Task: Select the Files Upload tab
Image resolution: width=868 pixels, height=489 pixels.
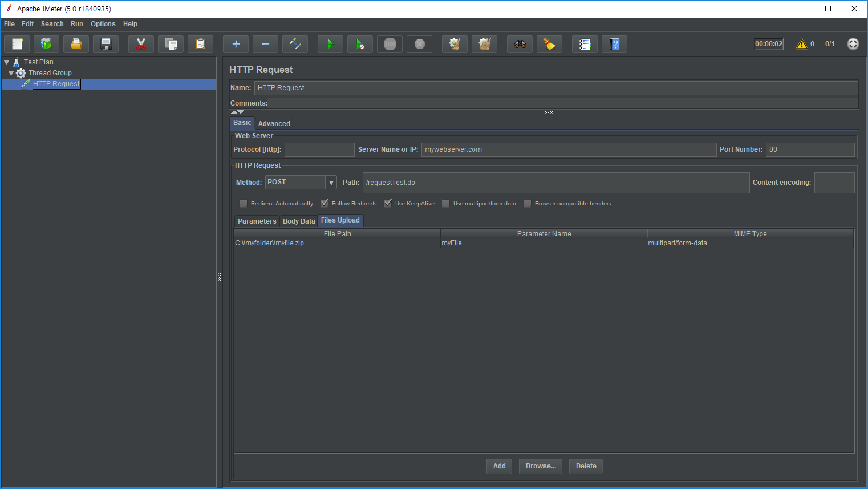Action: point(340,220)
